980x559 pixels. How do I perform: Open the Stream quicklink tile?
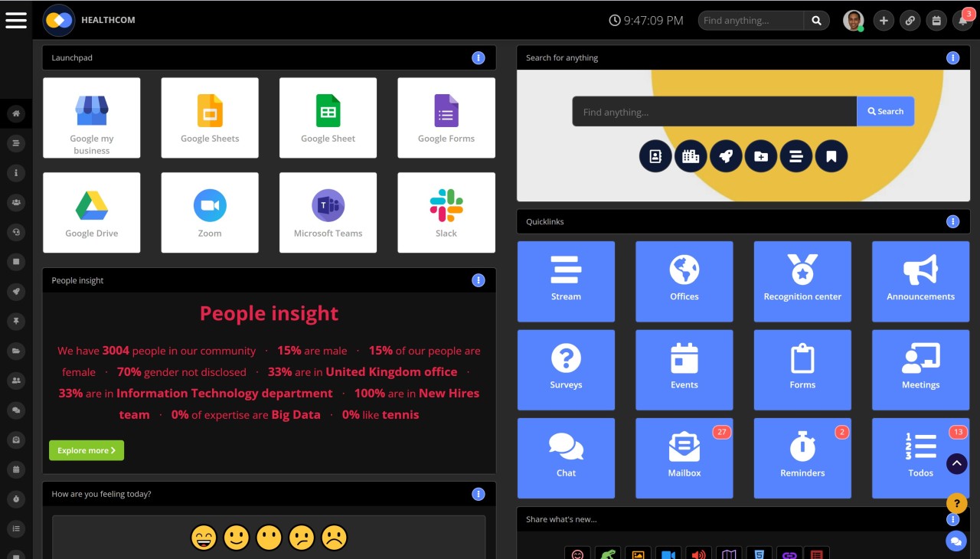pos(566,281)
